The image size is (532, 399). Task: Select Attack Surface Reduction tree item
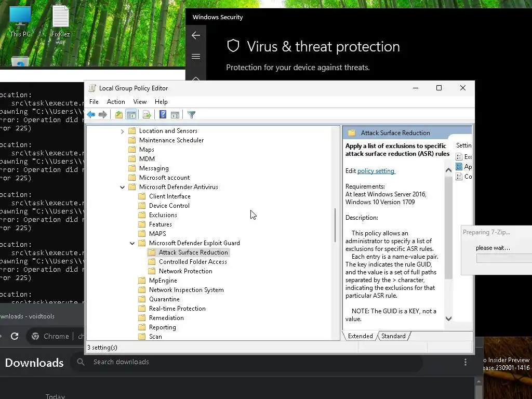189,252
